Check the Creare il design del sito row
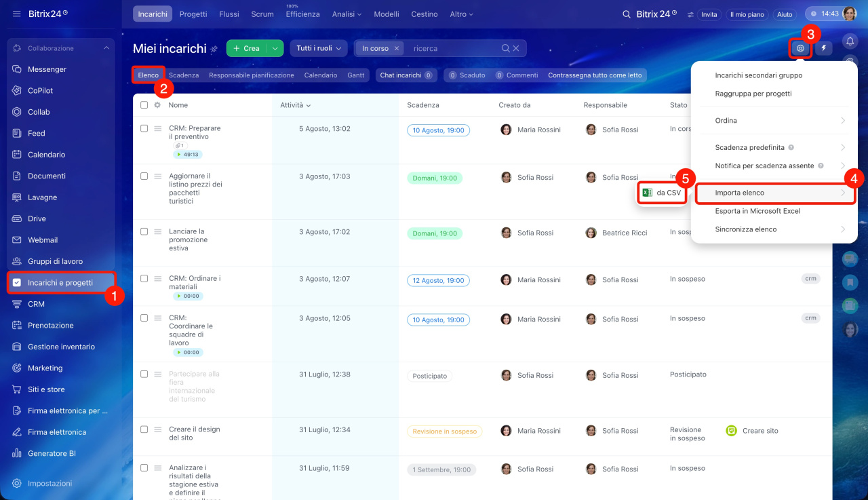 click(x=144, y=429)
